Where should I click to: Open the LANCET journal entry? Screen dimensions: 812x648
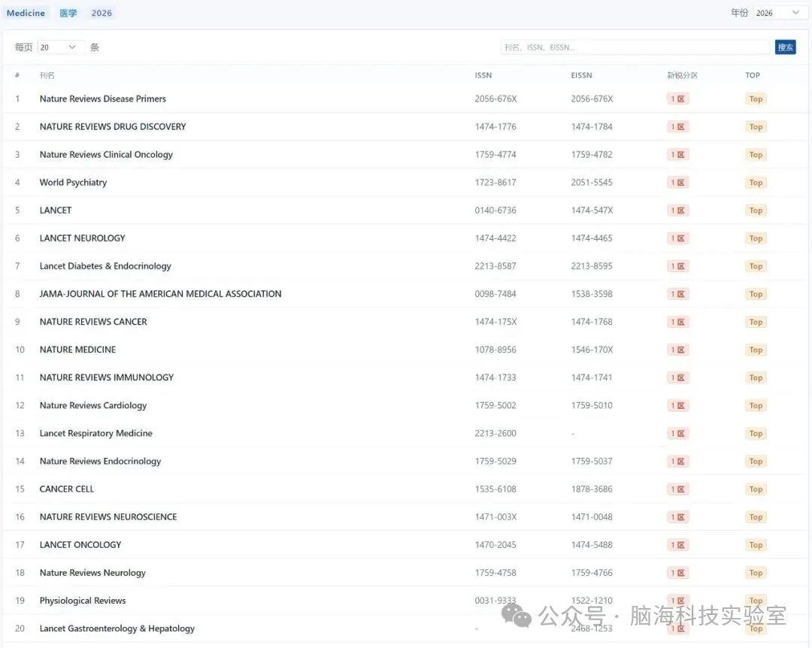pyautogui.click(x=56, y=210)
